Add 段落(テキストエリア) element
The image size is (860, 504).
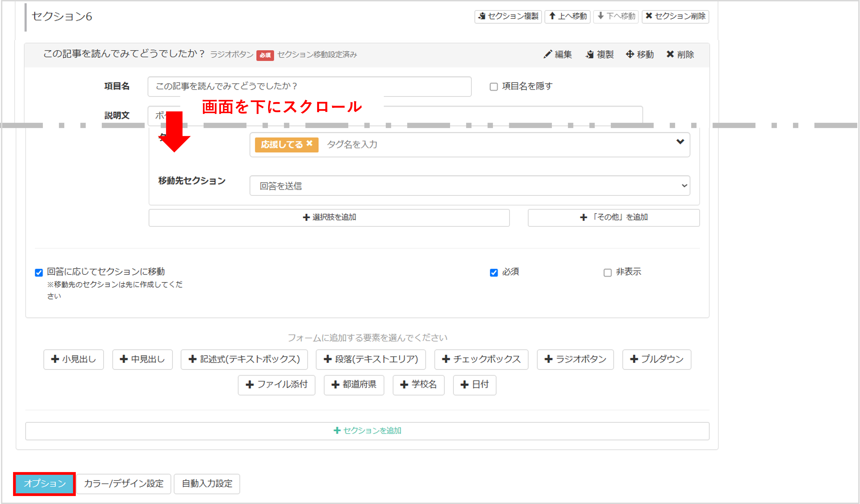[371, 359]
